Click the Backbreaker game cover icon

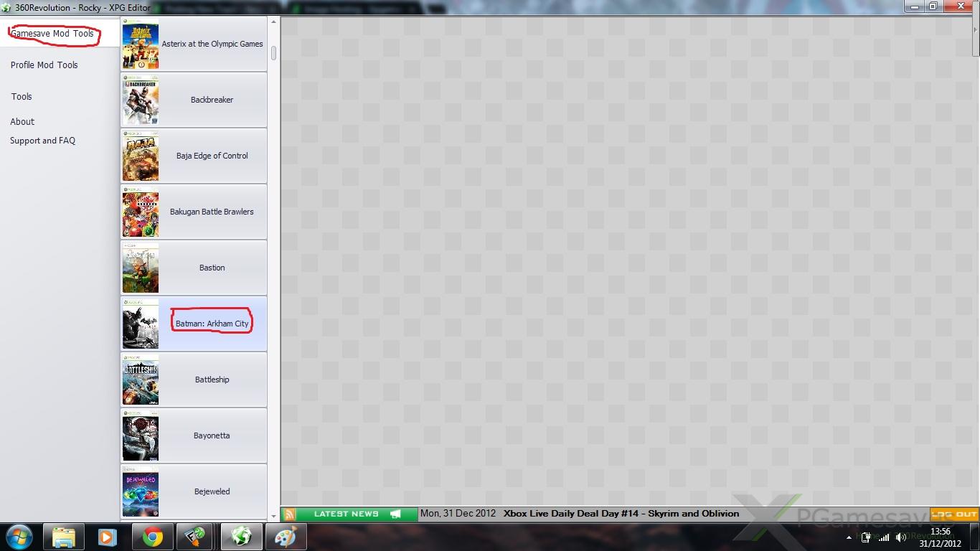[x=141, y=100]
